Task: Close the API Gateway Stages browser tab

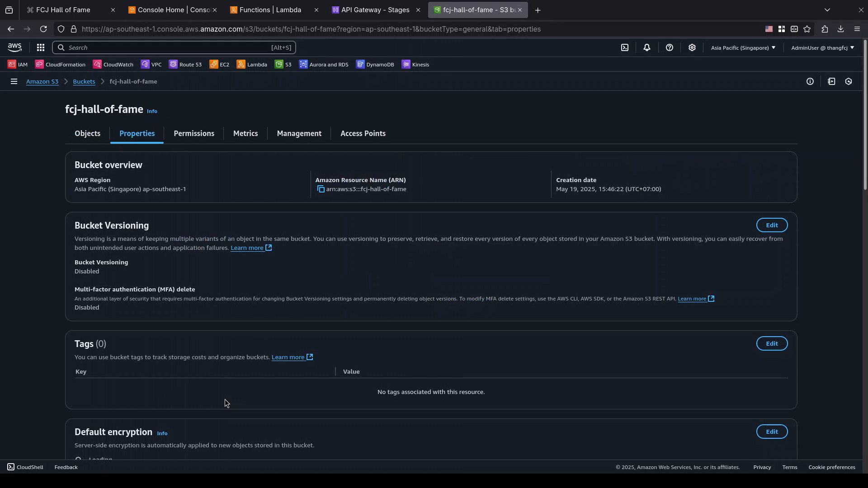Action: 418,10
